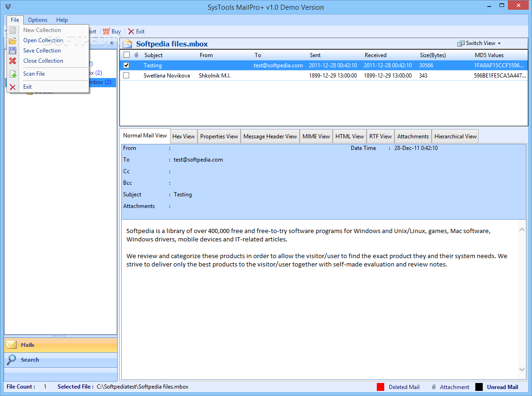The width and height of the screenshot is (532, 396).
Task: Click the Scan File icon in File menu
Action: pyautogui.click(x=13, y=74)
